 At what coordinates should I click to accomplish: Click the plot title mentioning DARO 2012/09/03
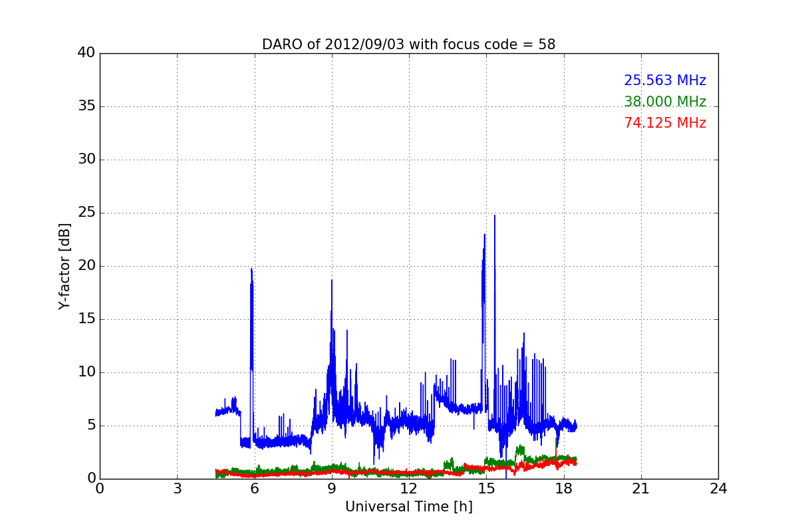[408, 45]
